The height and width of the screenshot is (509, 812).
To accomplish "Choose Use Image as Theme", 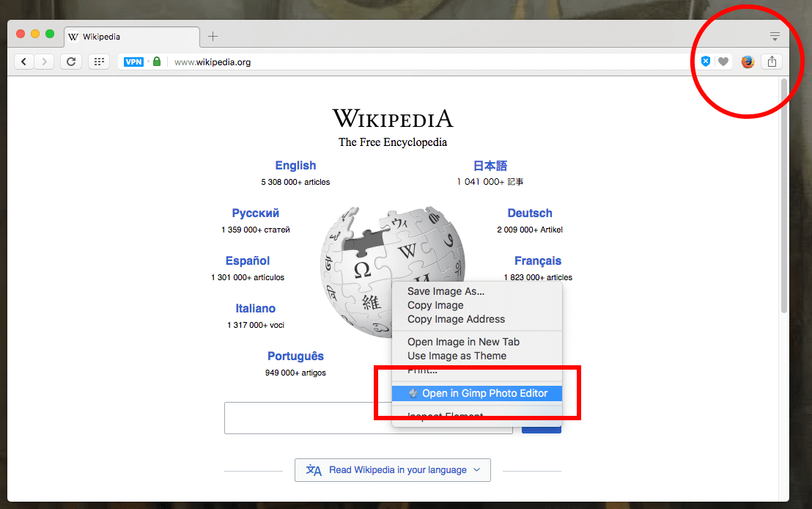I will pyautogui.click(x=457, y=356).
